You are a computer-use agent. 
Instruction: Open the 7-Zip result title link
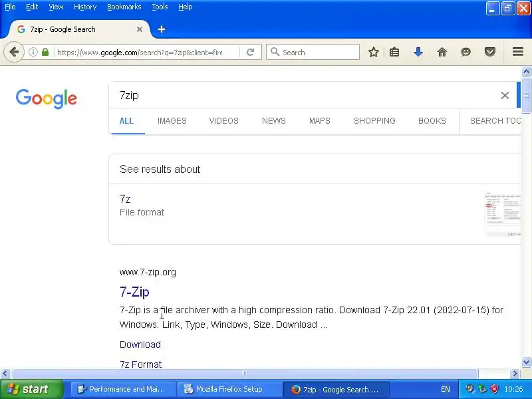tap(134, 292)
